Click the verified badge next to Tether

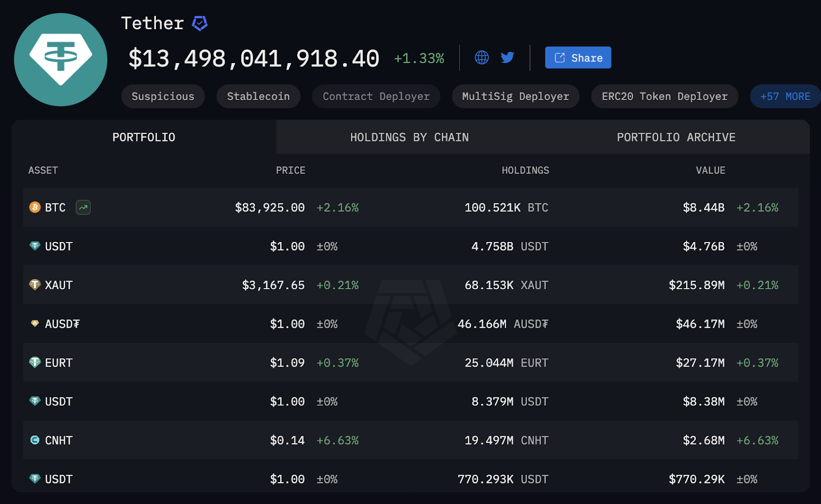coord(200,23)
